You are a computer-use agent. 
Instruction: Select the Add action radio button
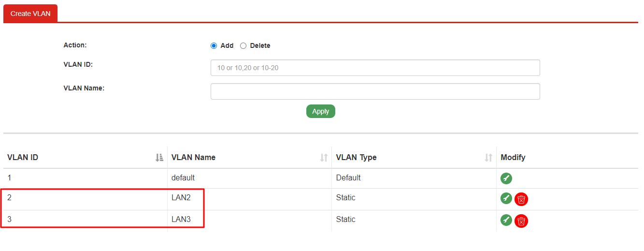(214, 45)
